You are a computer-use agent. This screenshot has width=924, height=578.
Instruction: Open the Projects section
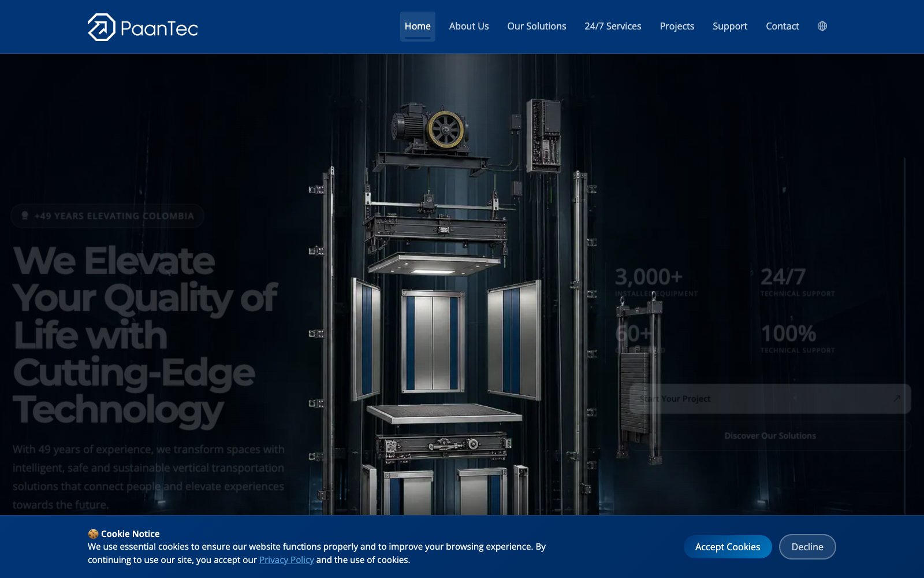coord(677,26)
